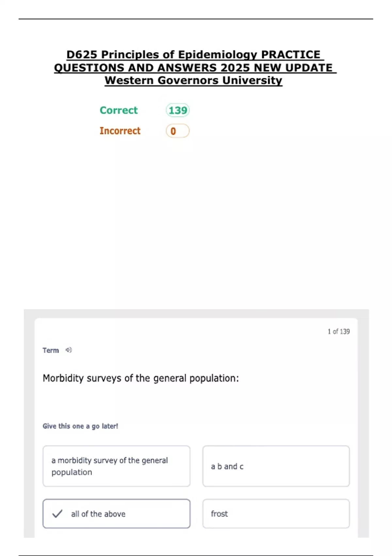392x556 pixels.
Task: Click the '1 of 139' progress counter
Action: click(x=338, y=332)
